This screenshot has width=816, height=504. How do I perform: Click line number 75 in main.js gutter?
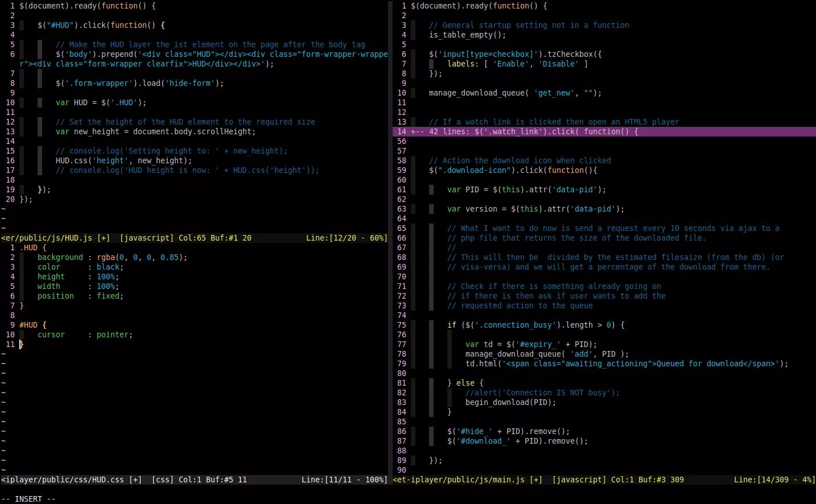pos(402,325)
